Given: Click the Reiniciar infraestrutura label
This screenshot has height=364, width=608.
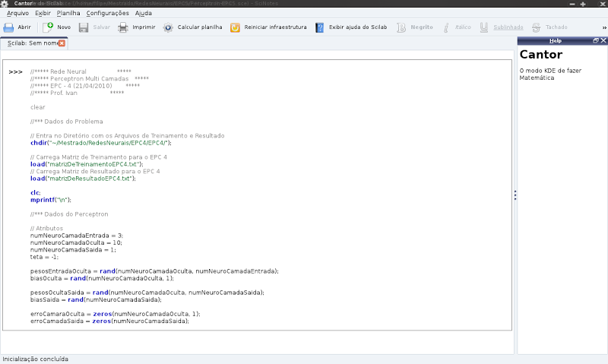Looking at the screenshot, I should point(275,27).
